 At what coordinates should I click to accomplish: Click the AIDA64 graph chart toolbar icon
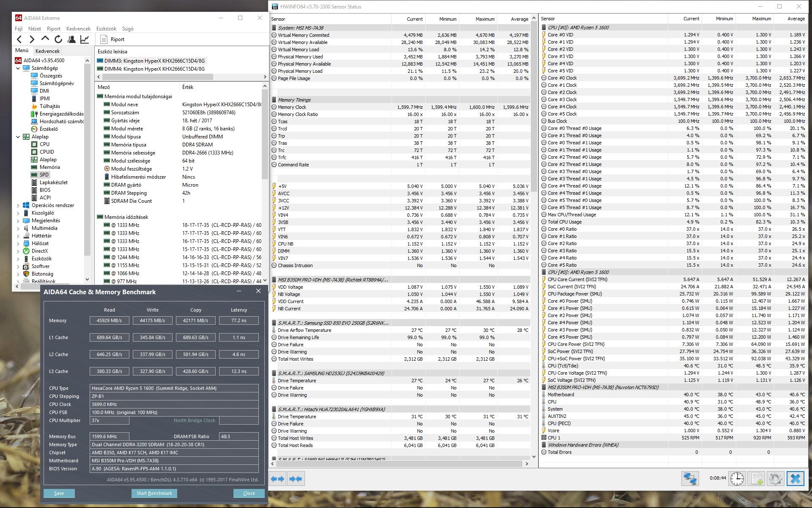pyautogui.click(x=85, y=39)
